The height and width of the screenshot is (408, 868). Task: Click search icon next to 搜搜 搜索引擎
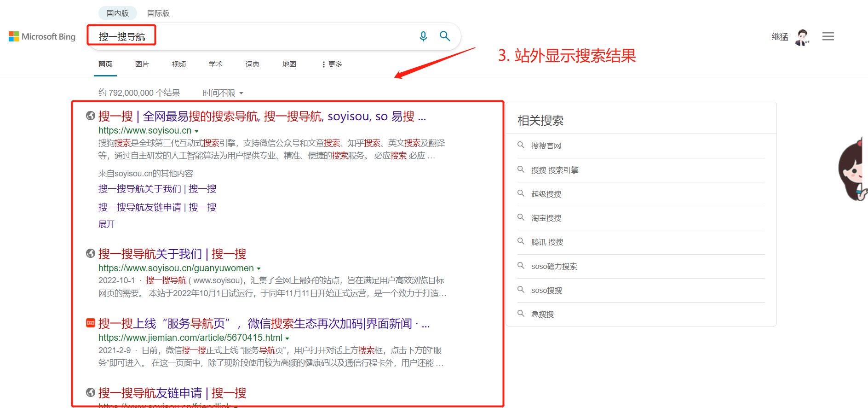coord(521,169)
